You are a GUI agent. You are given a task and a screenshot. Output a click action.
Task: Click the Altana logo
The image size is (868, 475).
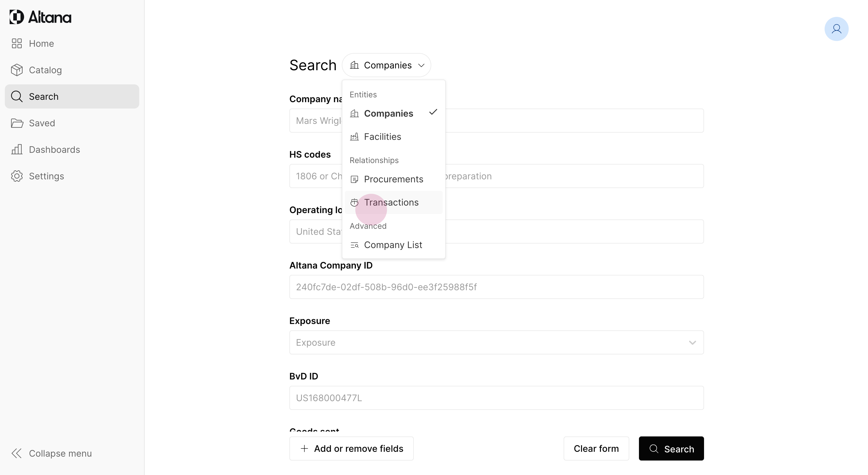(40, 17)
